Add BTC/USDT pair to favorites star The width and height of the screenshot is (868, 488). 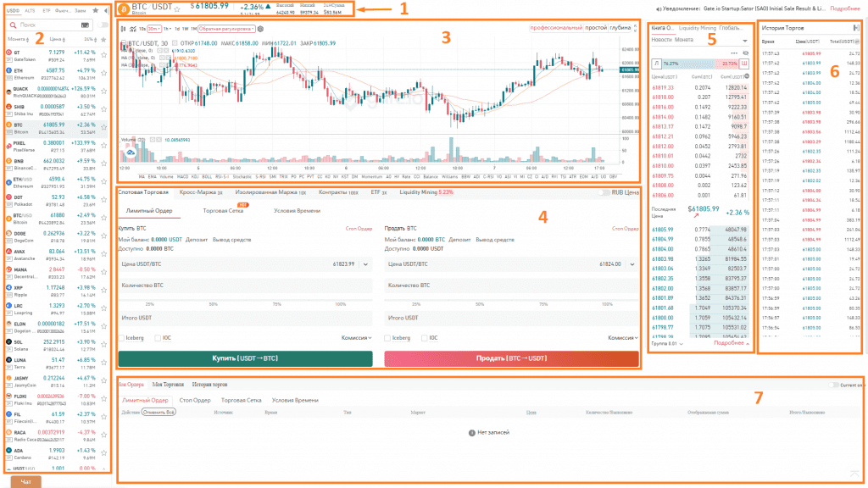tap(177, 8)
